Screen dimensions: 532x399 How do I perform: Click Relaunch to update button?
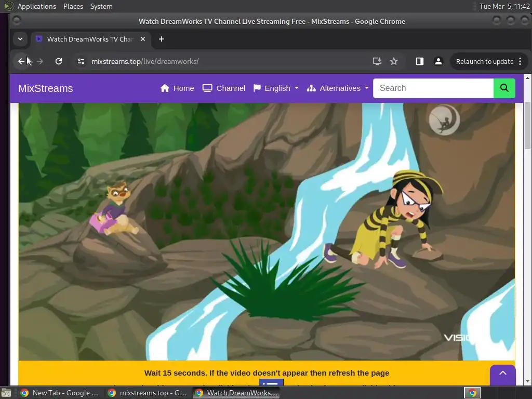tap(485, 61)
